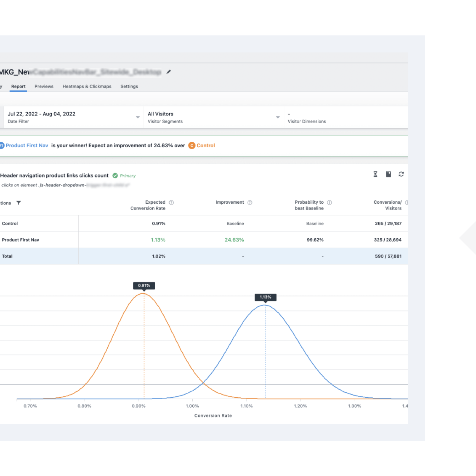
Task: Click the variations filter funnel icon
Action: [x=19, y=203]
